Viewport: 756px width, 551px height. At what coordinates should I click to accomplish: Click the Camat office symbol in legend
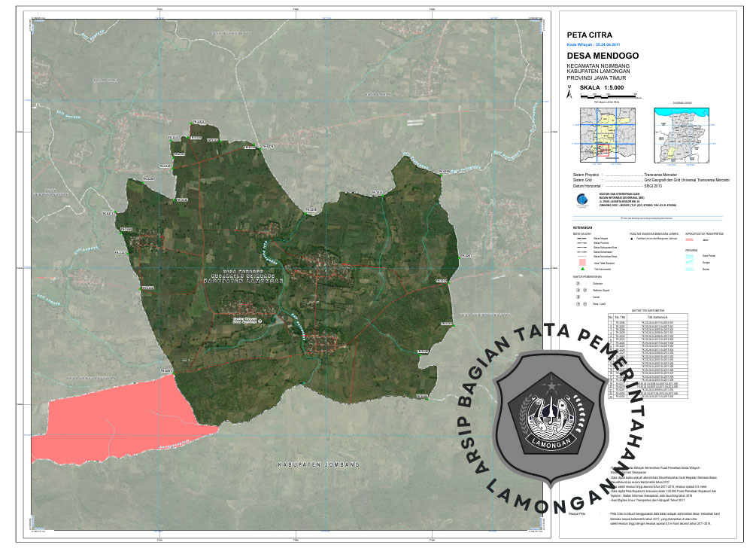coord(579,297)
